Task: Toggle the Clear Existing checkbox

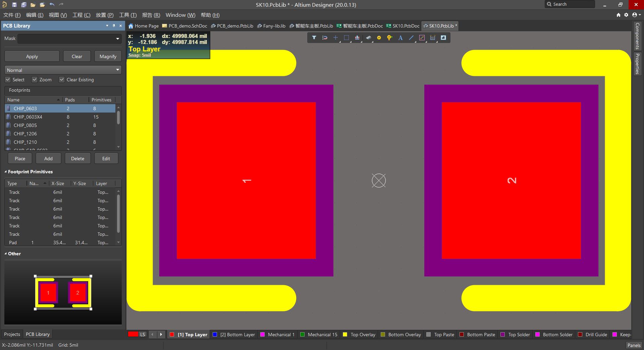Action: pyautogui.click(x=62, y=80)
